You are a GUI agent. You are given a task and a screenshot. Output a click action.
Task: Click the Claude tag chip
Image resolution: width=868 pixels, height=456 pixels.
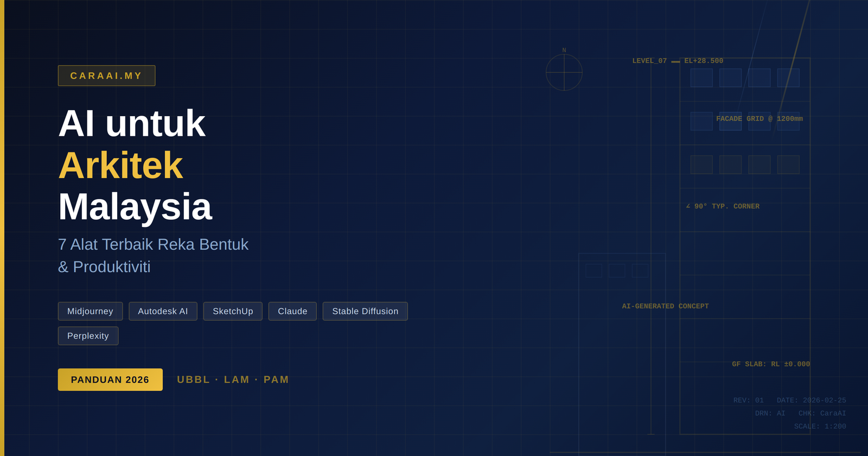(x=292, y=311)
